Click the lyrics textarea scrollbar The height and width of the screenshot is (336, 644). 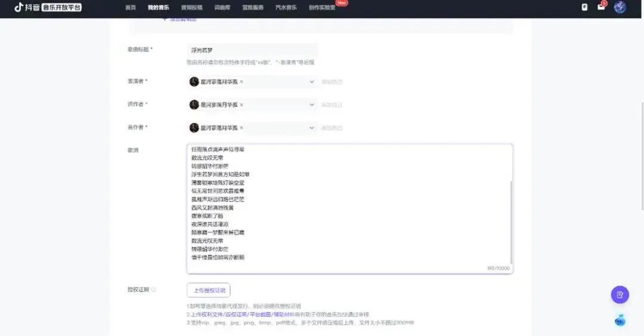pos(512,222)
